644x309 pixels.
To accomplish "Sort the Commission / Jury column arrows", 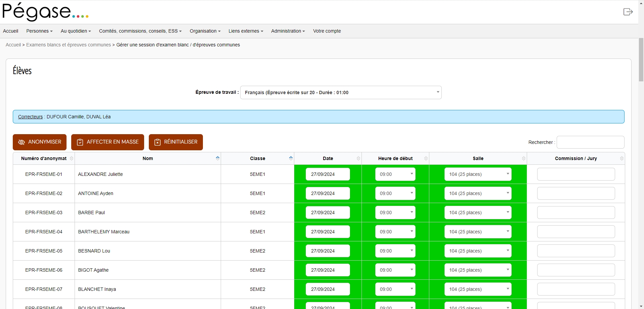I will 622,158.
